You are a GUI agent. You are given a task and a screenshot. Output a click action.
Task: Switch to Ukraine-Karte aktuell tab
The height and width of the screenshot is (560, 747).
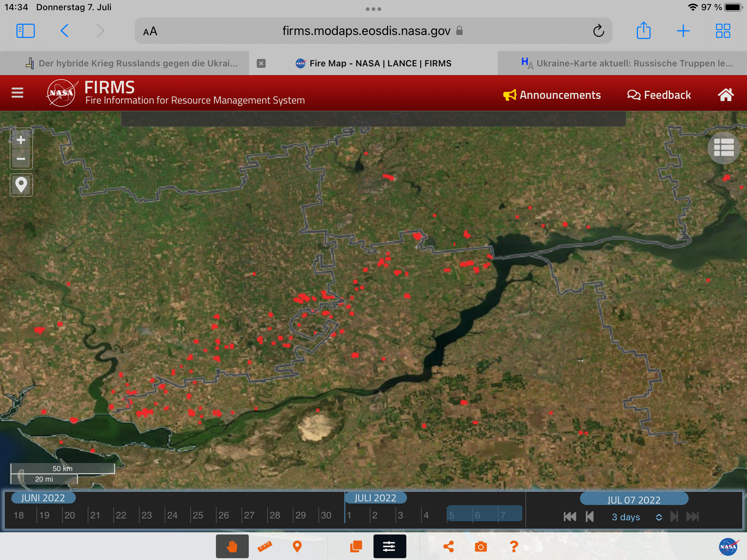(x=627, y=63)
